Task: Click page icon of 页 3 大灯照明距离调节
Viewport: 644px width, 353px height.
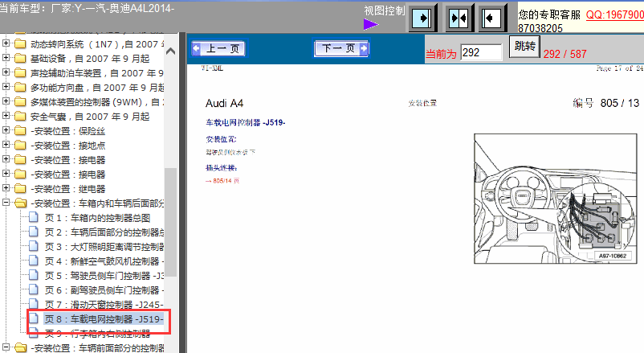Action: [34, 246]
